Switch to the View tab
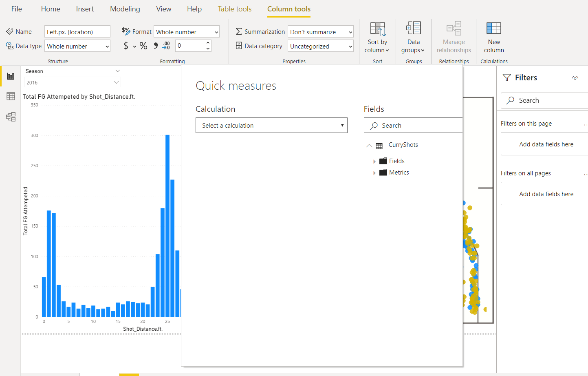Screen dimensions: 588x376 click(164, 9)
